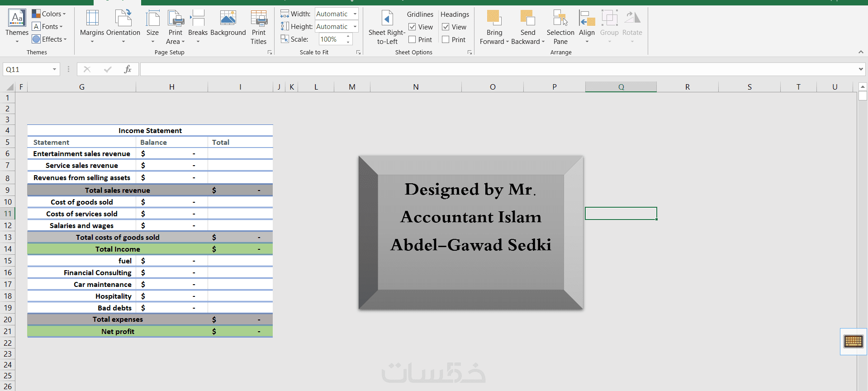
Task: Open the theme Colors menu
Action: (x=49, y=14)
